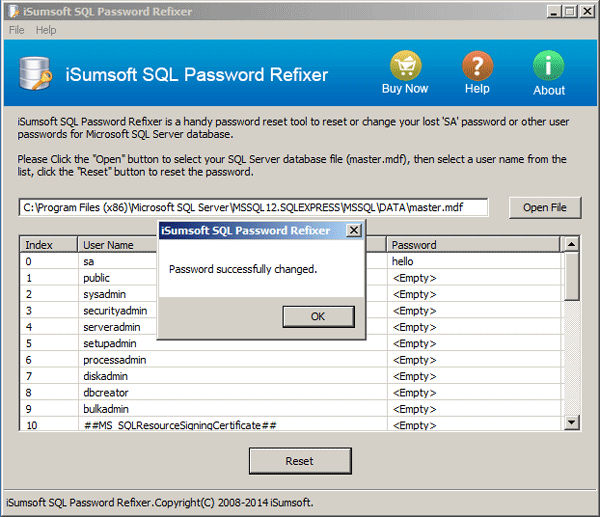
Task: Click the copyright status bar text
Action: tap(160, 502)
